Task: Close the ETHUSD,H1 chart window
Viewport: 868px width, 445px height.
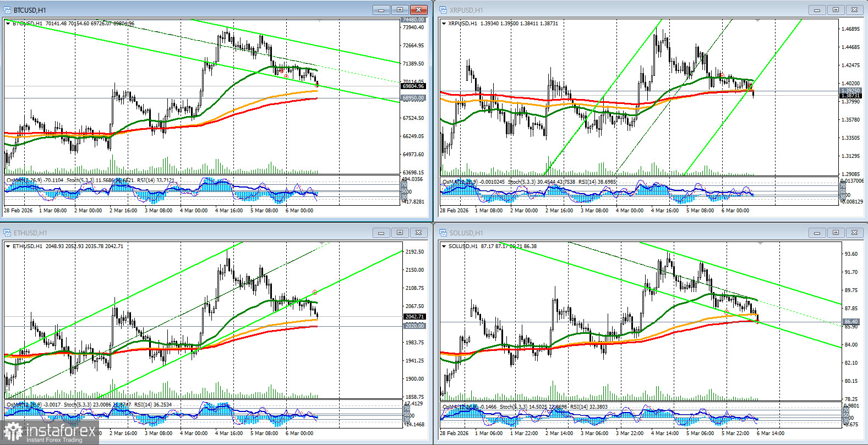Action: (x=419, y=233)
